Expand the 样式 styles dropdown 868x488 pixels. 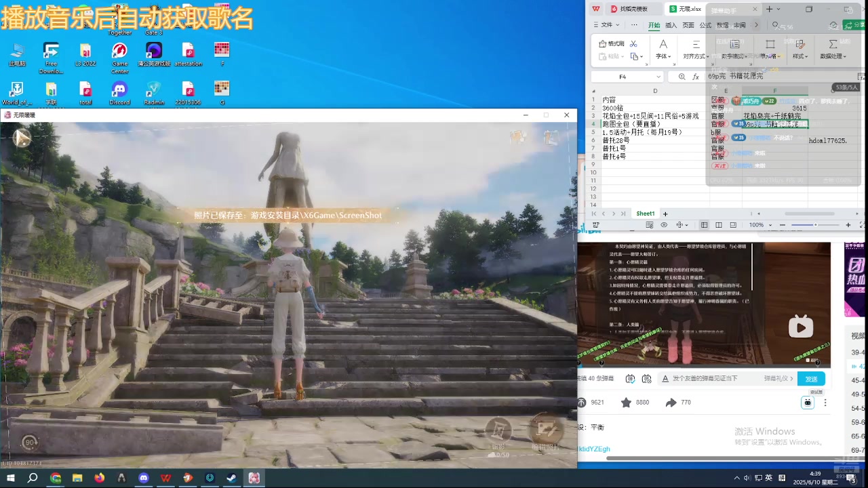tap(801, 56)
